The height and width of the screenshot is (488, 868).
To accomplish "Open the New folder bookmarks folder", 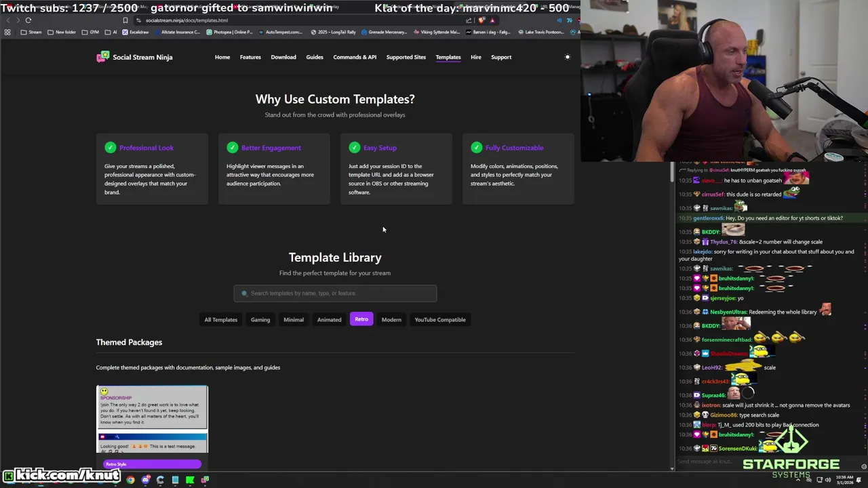I will 62,32.
